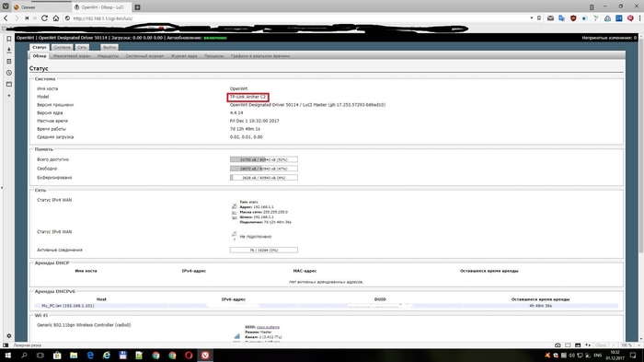Open the Vivaldi settings gear
This screenshot has width=644, height=362.
pyautogui.click(x=8, y=335)
